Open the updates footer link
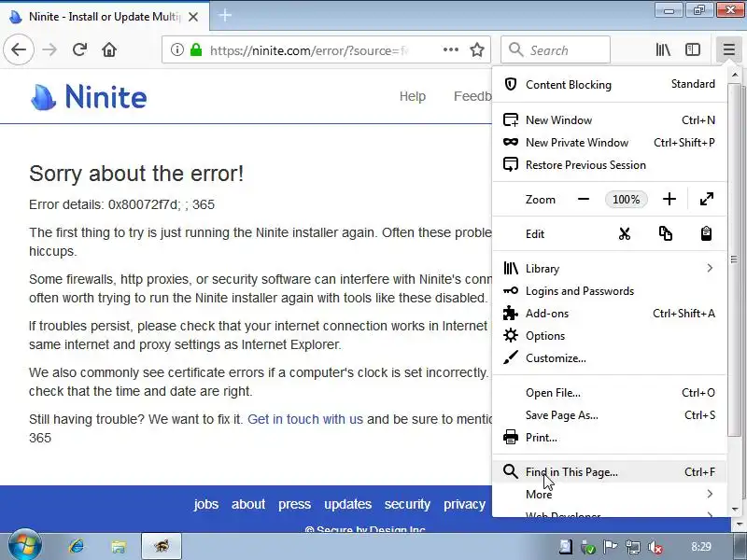 [x=347, y=504]
